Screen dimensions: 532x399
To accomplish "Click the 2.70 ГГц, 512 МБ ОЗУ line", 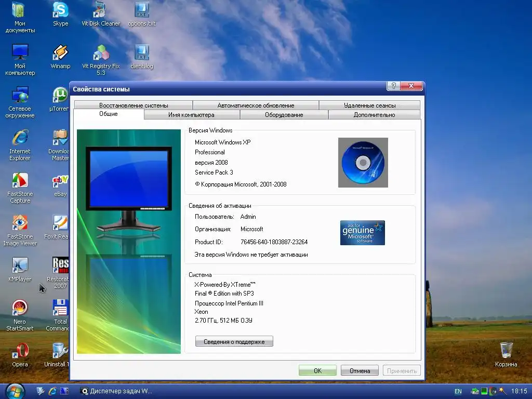I will 223,320.
